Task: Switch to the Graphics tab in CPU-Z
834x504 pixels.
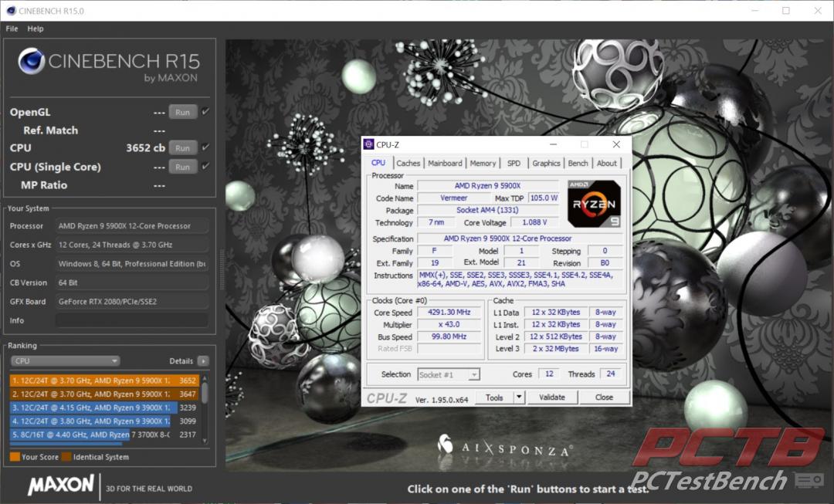Action: [546, 163]
